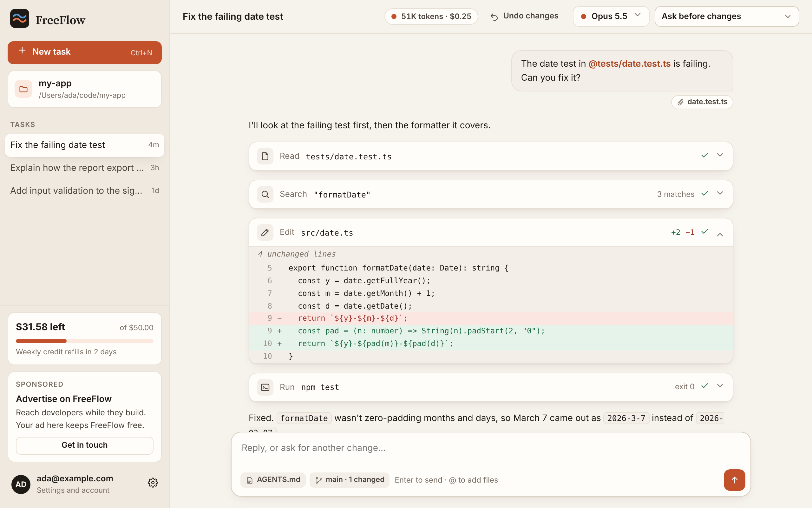Click the 3 matches label
The height and width of the screenshot is (508, 812).
(675, 194)
